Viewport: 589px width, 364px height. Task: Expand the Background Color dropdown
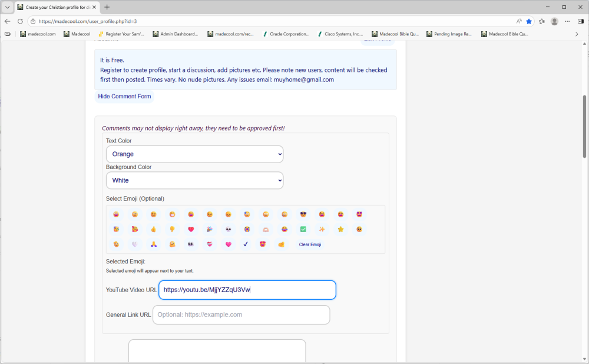(x=194, y=180)
